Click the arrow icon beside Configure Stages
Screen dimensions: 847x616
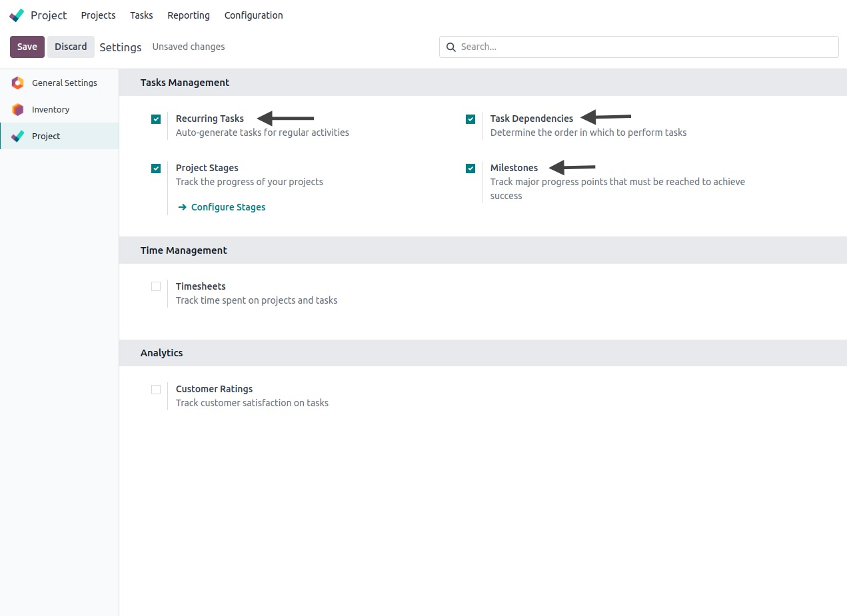[183, 207]
